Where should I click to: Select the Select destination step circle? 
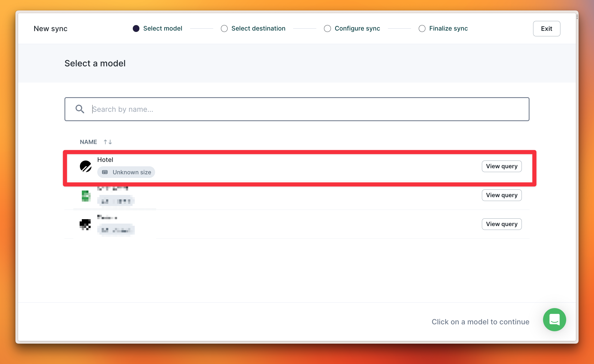tap(224, 29)
